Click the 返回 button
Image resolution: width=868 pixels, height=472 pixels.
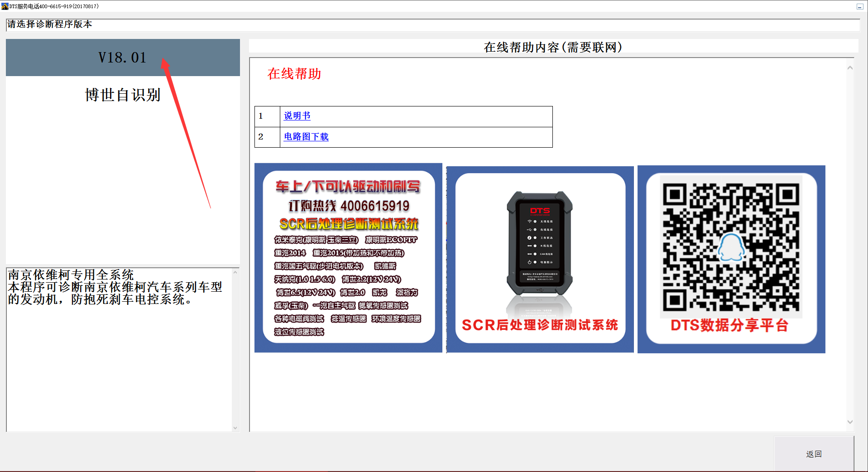814,454
